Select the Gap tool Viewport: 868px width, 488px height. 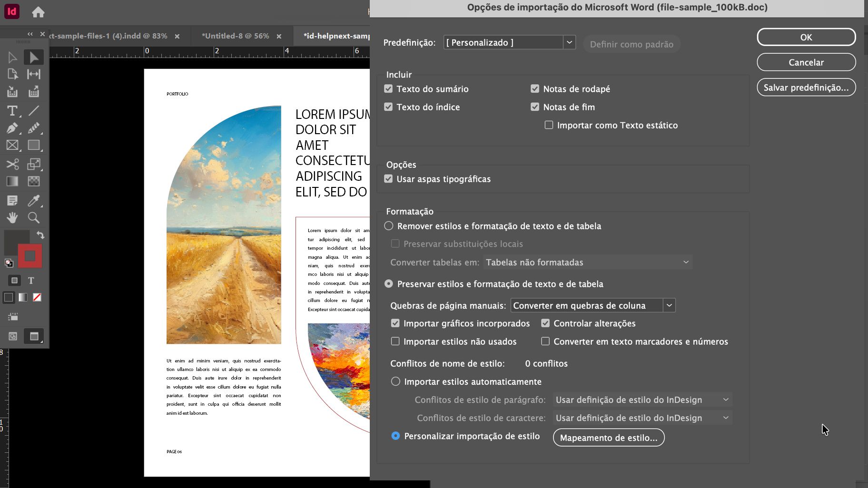tap(34, 74)
